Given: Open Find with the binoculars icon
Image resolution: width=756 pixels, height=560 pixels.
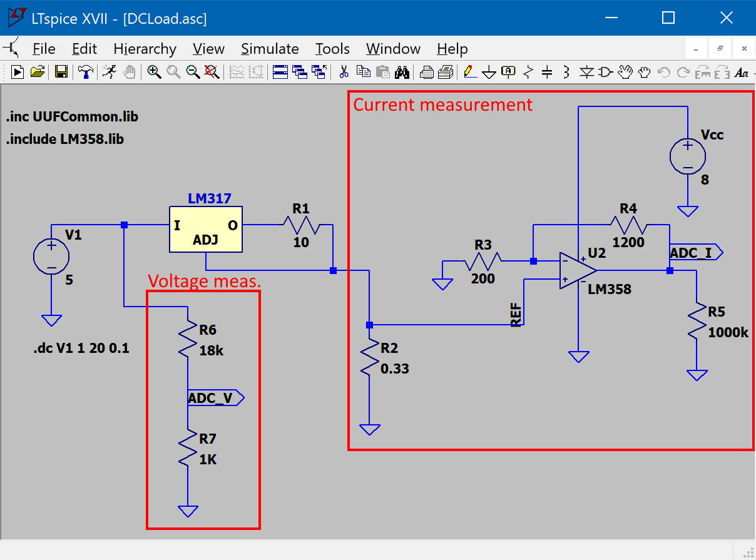Looking at the screenshot, I should 402,72.
